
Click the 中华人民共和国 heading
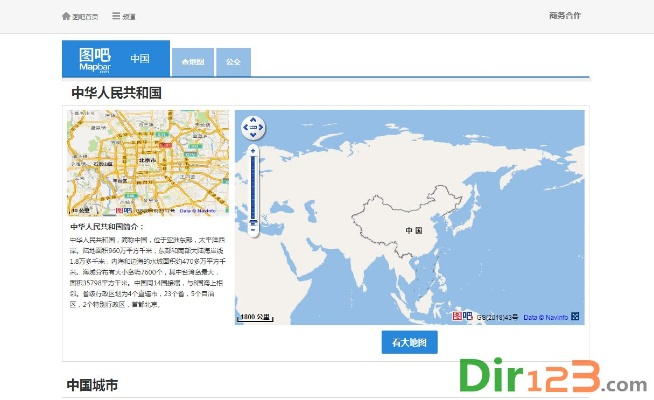116,93
